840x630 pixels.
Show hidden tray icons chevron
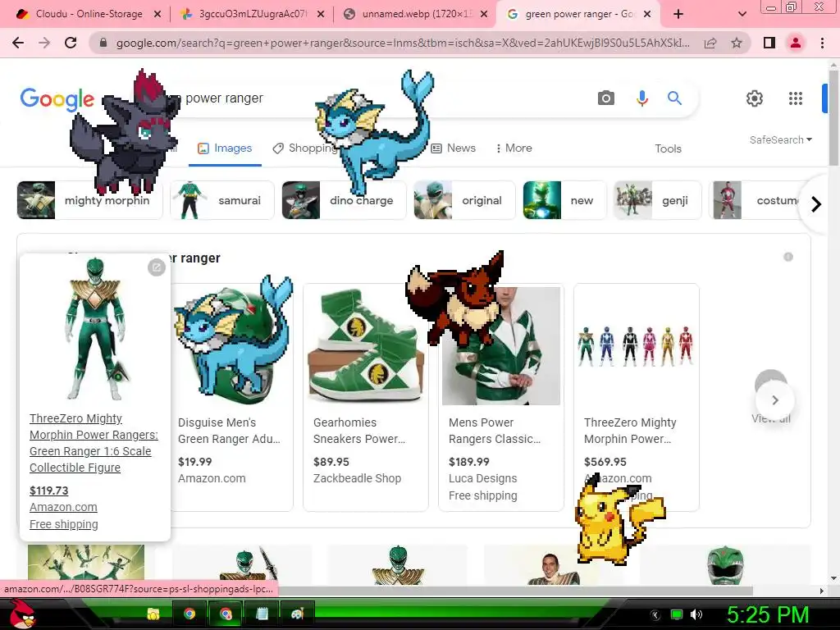(x=655, y=614)
